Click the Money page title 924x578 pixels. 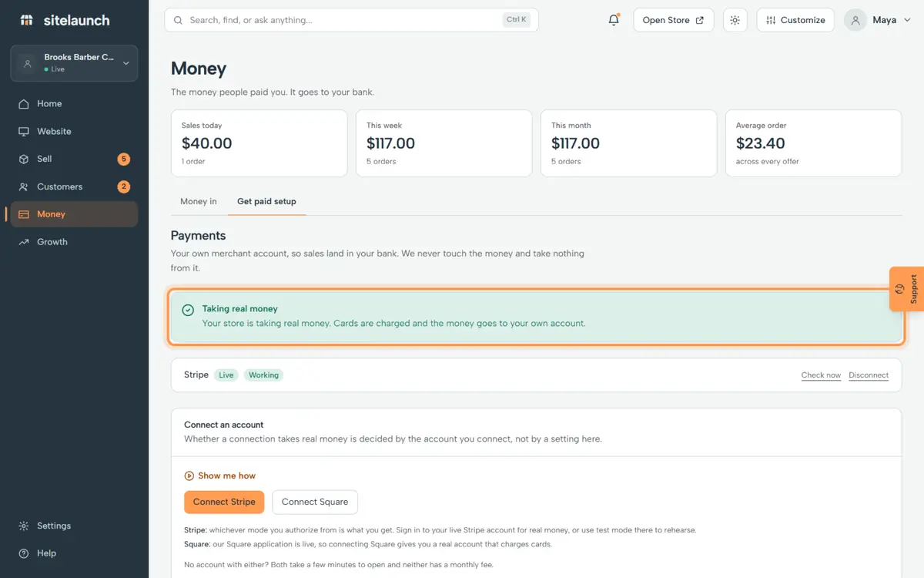tap(199, 69)
